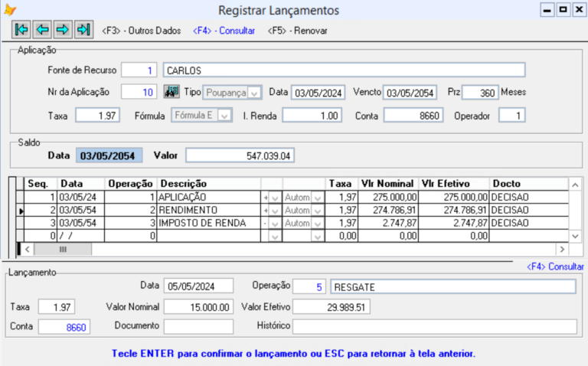Click the Lançamento Data field 05/05/2024
This screenshot has width=588, height=366.
198,286
